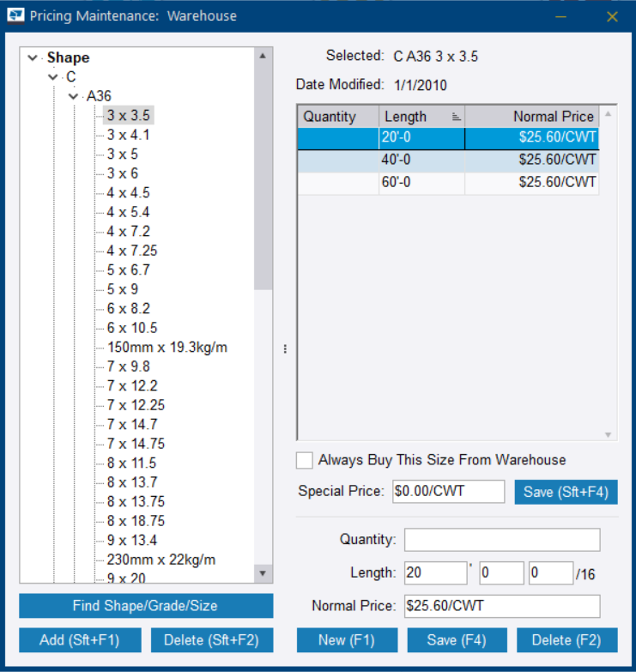Select the 20'-0 length row
The width and height of the screenshot is (636, 672).
click(448, 137)
